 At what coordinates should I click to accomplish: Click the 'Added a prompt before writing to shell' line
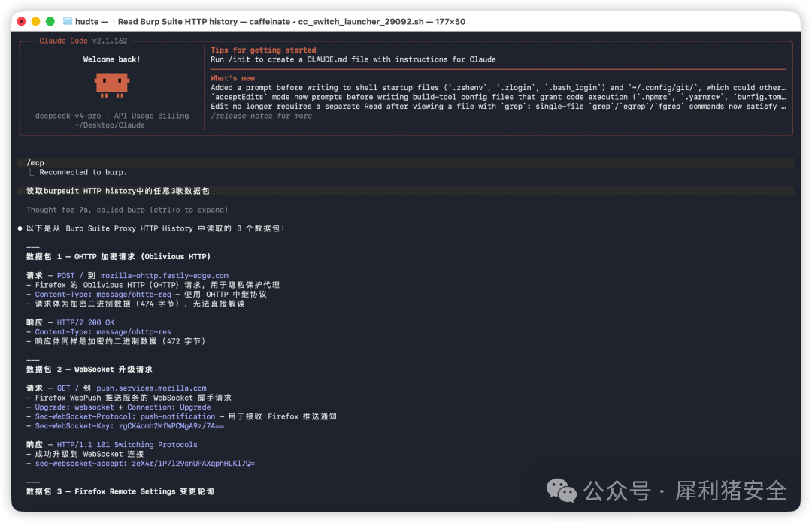pyautogui.click(x=498, y=87)
